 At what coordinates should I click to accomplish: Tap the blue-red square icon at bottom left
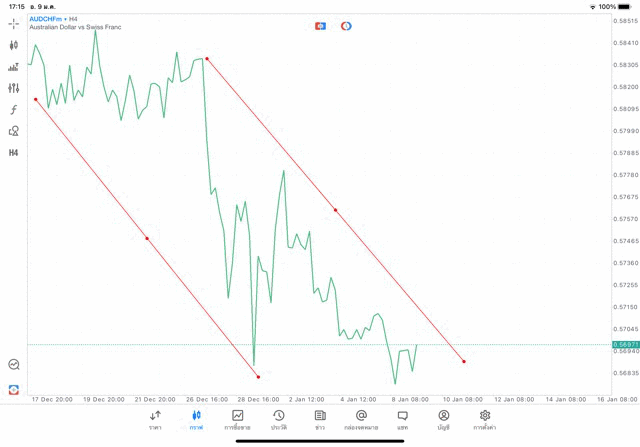click(x=14, y=390)
